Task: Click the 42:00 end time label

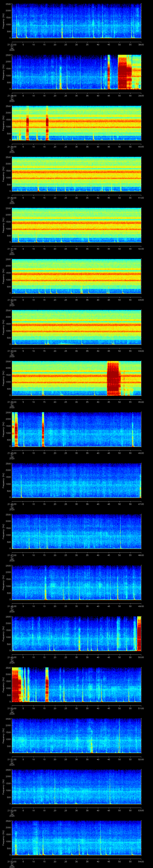Action: pyautogui.click(x=141, y=249)
